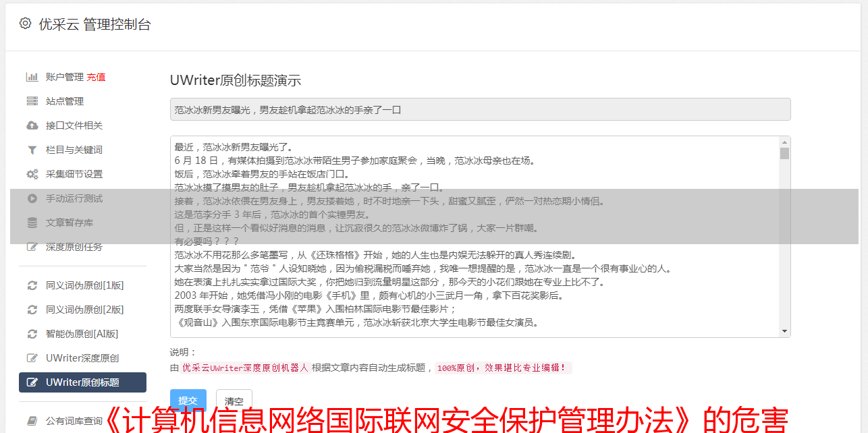The height and width of the screenshot is (433, 868).
Task: Click the gears icon for 采集细节设置
Action: 32,174
